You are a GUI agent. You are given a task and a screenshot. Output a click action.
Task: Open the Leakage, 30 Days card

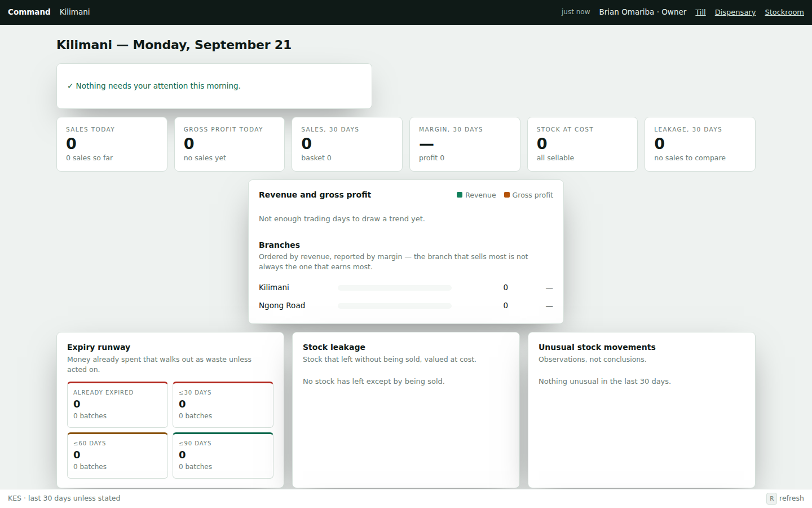700,144
